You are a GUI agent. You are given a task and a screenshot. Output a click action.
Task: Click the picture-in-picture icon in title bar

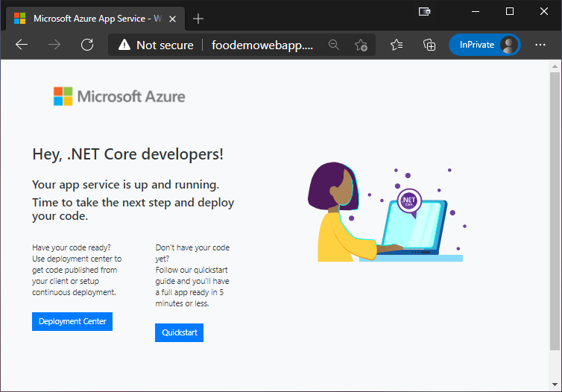coord(424,11)
